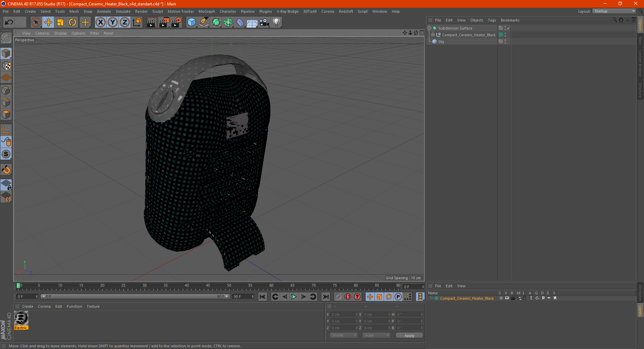Toggle viewport maximize icon
Viewport: 644px width, 349px height.
click(x=422, y=33)
